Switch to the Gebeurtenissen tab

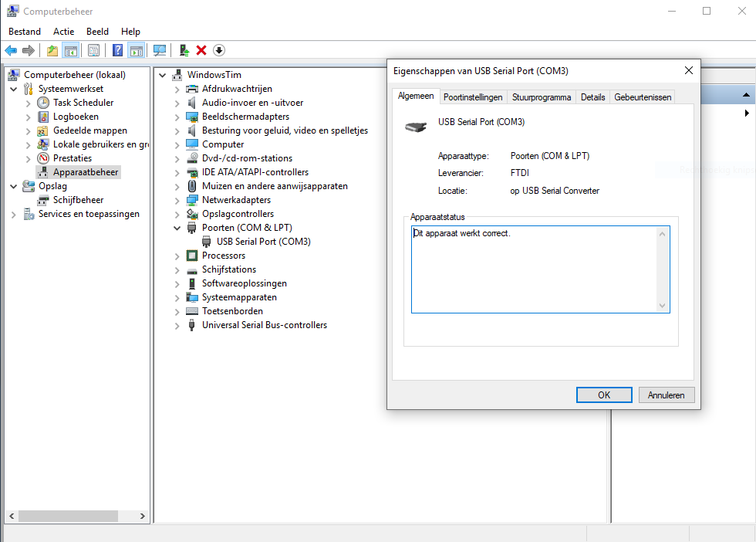click(643, 97)
